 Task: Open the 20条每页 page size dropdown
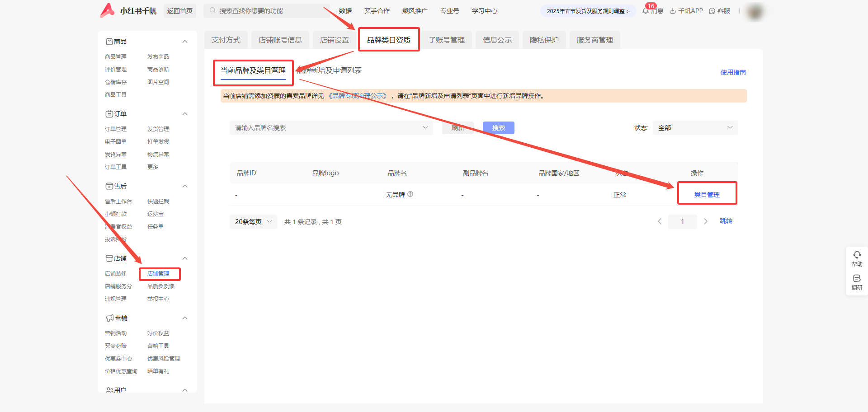(253, 222)
